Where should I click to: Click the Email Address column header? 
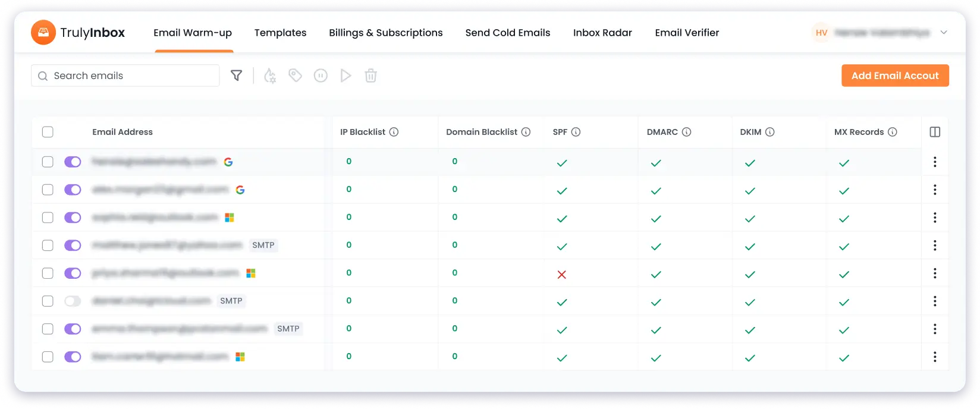tap(122, 132)
